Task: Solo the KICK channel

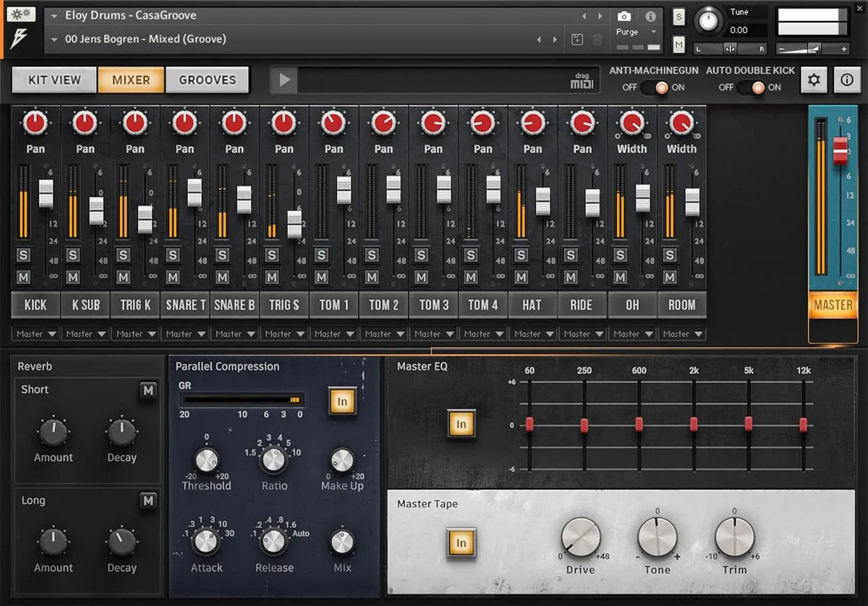Action: click(22, 255)
